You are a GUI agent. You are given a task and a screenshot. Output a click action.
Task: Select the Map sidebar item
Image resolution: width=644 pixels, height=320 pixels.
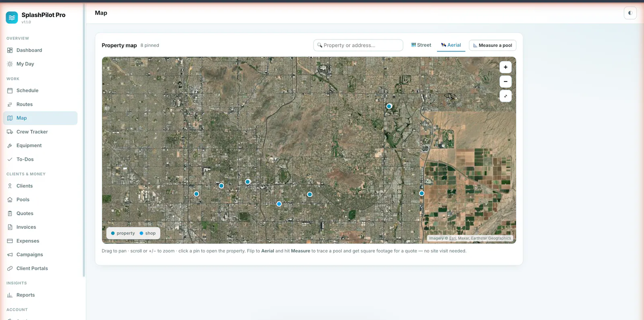click(x=40, y=118)
